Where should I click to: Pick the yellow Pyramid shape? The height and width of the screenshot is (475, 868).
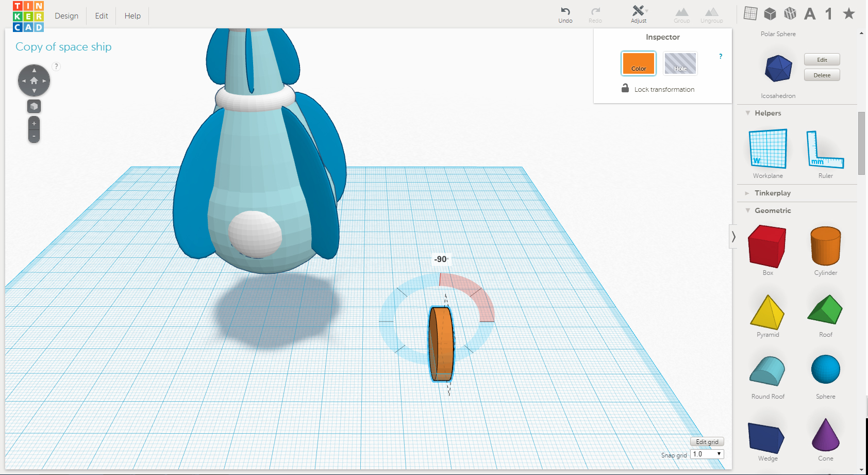[x=767, y=312]
